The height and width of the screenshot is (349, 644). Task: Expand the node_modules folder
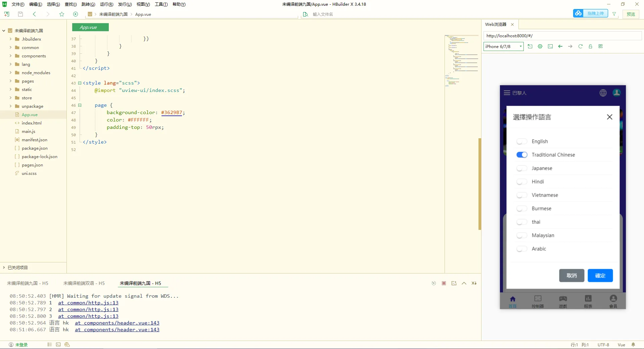pyautogui.click(x=10, y=72)
